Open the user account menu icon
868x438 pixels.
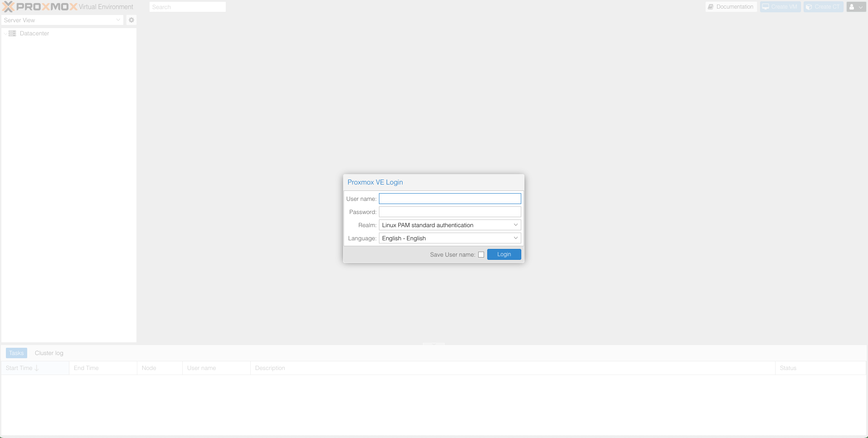point(856,7)
